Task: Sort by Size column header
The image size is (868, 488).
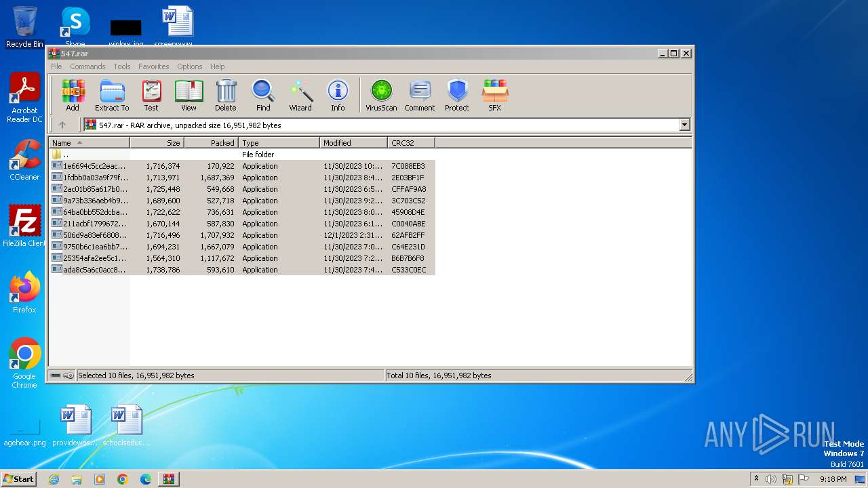Action: tap(157, 143)
